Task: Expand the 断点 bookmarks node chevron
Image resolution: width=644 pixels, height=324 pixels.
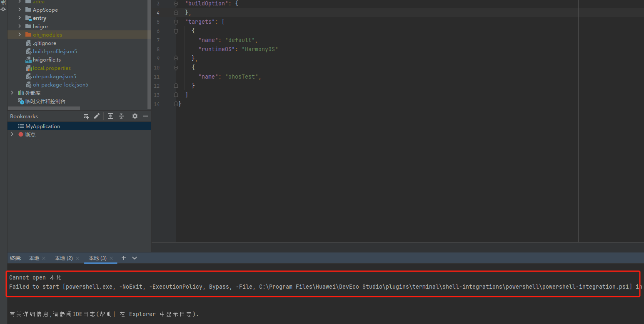Action: coord(12,134)
